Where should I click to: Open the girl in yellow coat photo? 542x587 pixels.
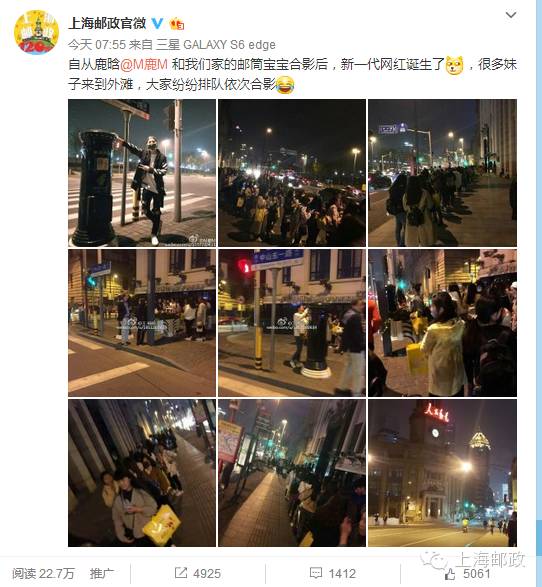click(442, 323)
